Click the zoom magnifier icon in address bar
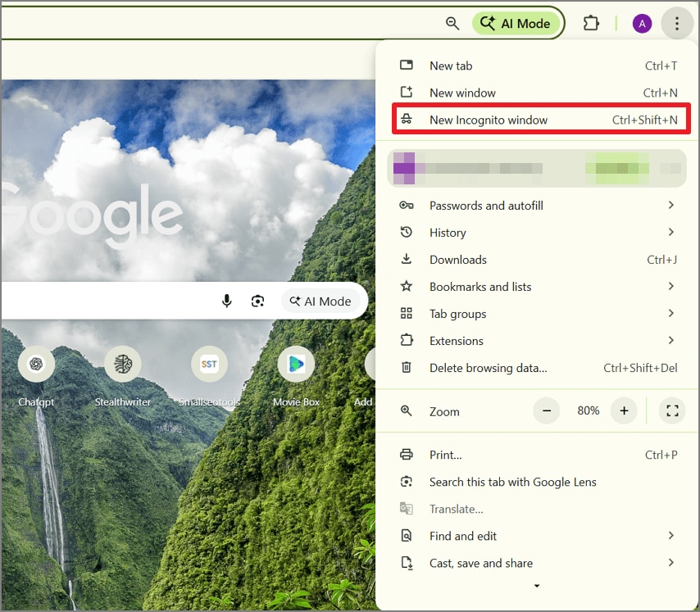This screenshot has height=612, width=700. pos(452,23)
